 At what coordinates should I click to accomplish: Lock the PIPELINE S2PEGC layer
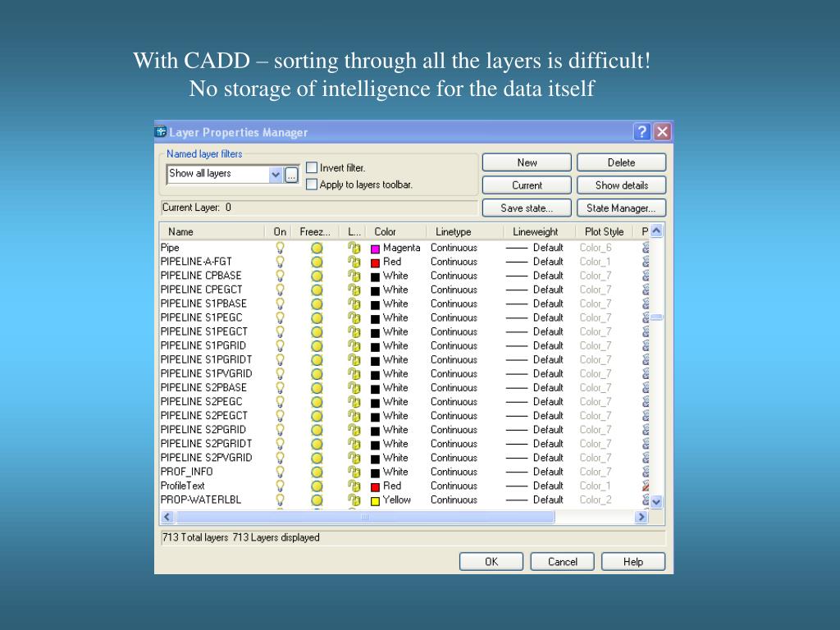[354, 402]
